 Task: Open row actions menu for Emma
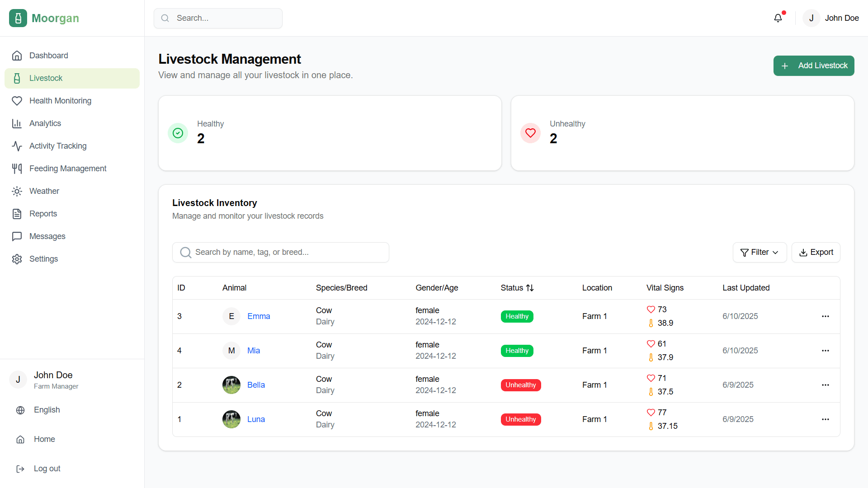coord(826,316)
